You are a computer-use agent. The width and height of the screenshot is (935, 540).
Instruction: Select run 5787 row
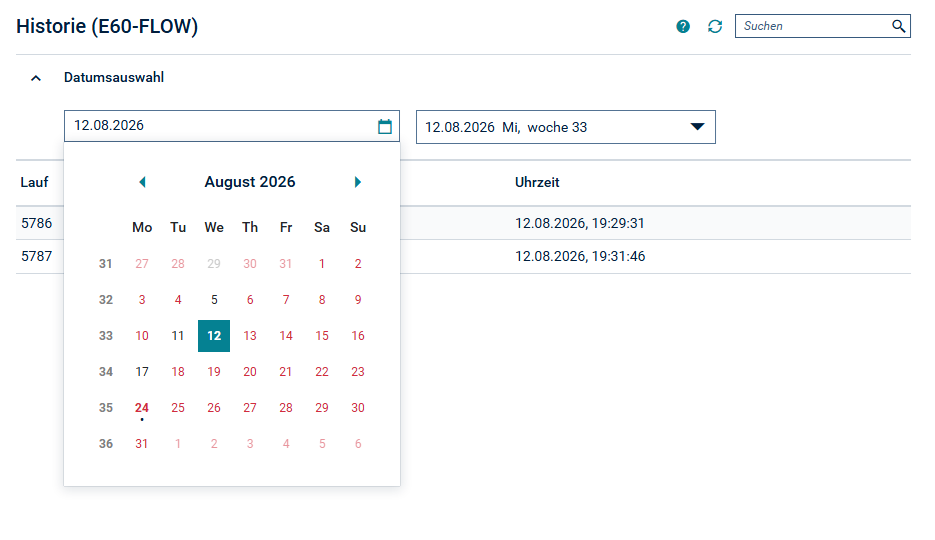[463, 256]
